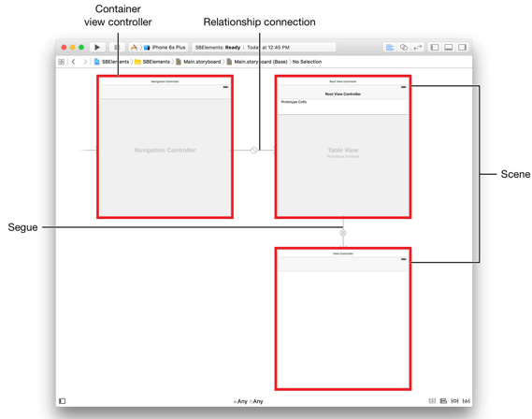Select the Navigation Controller scene
The height and width of the screenshot is (419, 532).
165,147
